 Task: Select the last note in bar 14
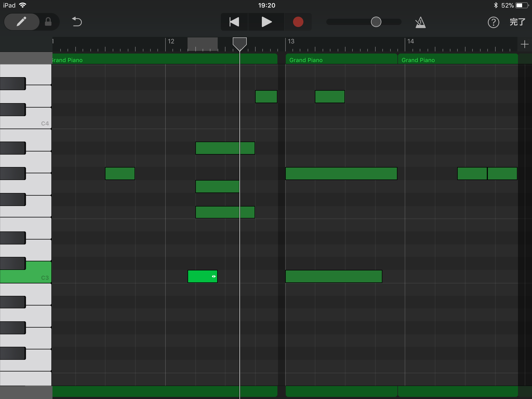[502, 174]
